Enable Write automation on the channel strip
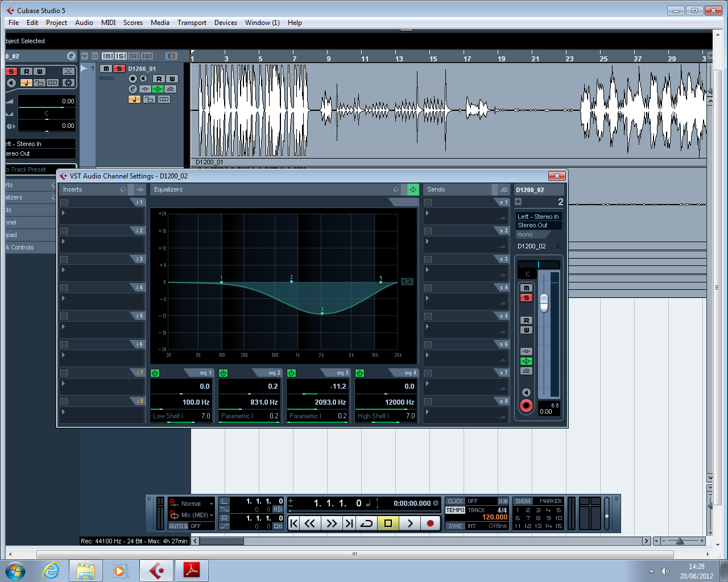 click(527, 330)
